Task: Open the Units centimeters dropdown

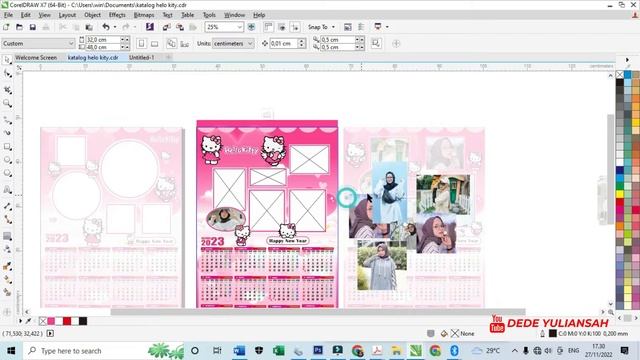Action: [x=233, y=43]
